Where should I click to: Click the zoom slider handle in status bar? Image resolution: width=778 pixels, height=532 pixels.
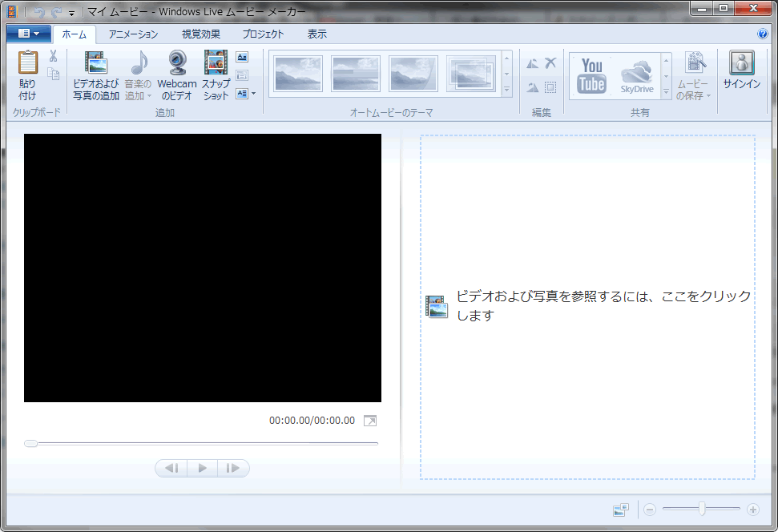pos(702,509)
